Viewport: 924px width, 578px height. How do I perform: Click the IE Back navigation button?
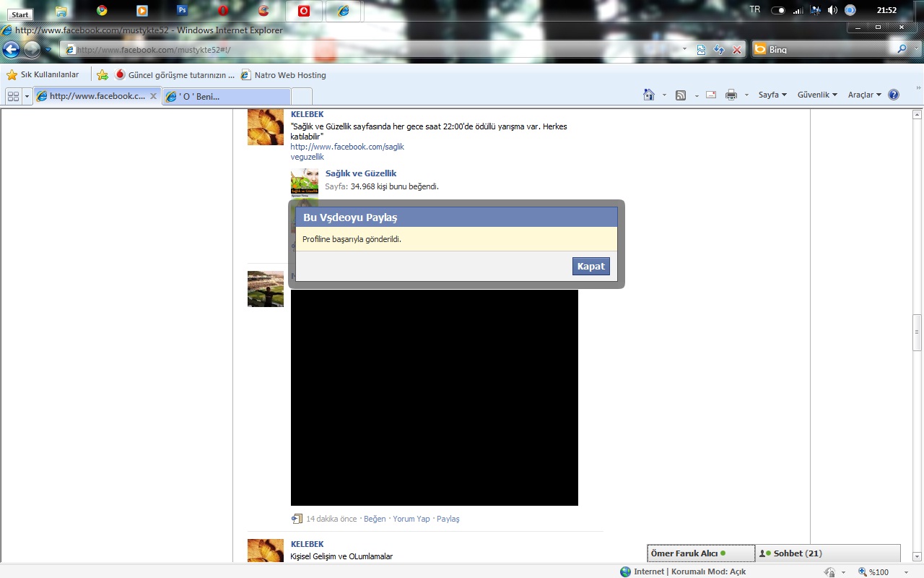[x=11, y=49]
